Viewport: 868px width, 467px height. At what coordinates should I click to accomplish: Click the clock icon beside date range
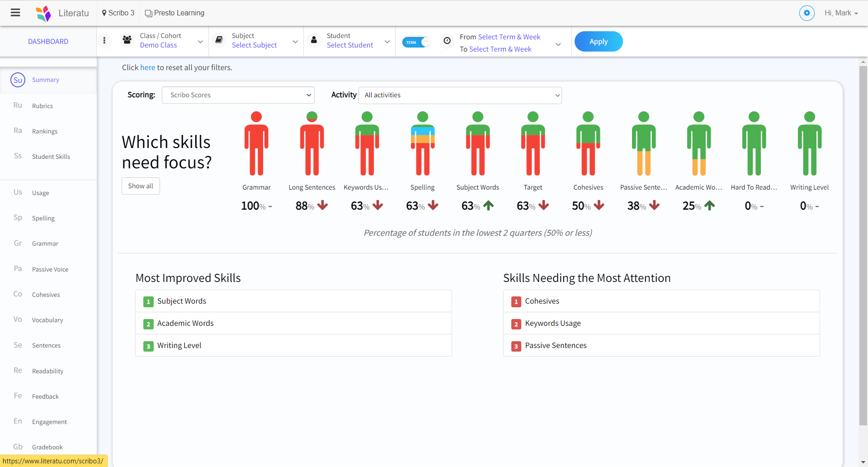(x=447, y=41)
